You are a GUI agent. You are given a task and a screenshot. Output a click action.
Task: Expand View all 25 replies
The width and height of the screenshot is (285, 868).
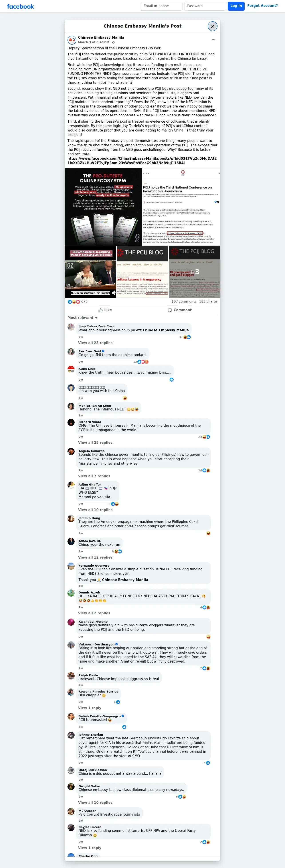(95, 442)
